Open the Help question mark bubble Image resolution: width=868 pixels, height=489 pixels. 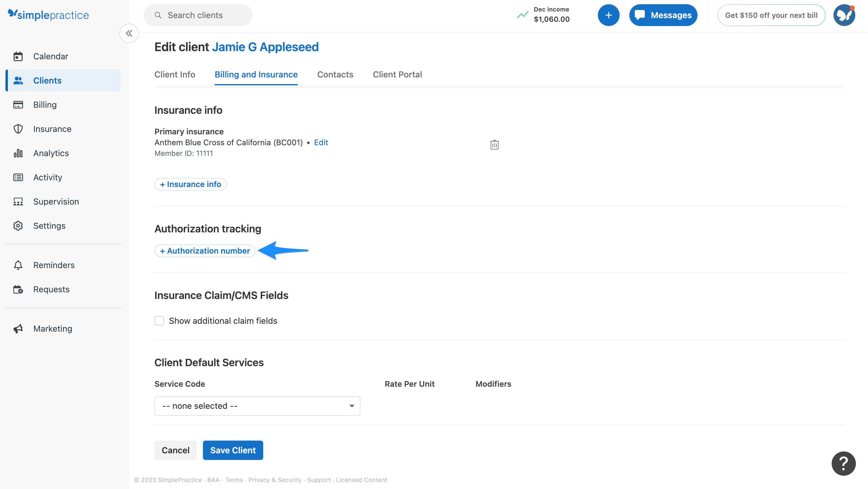tap(843, 463)
